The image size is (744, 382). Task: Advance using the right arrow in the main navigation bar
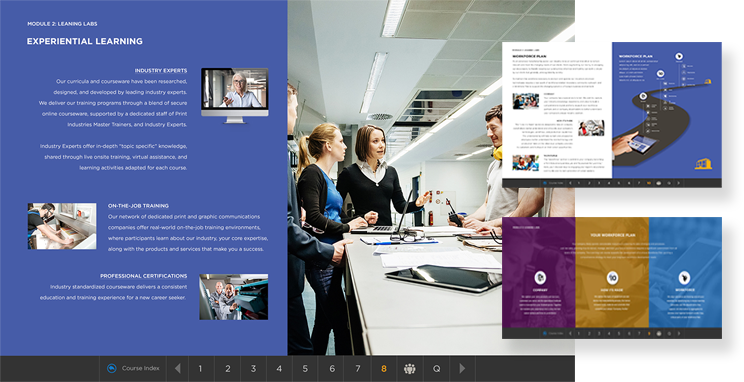(462, 369)
